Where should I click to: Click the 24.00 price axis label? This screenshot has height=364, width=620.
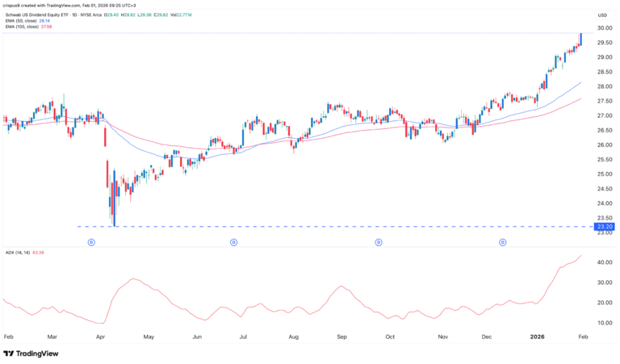pos(605,203)
